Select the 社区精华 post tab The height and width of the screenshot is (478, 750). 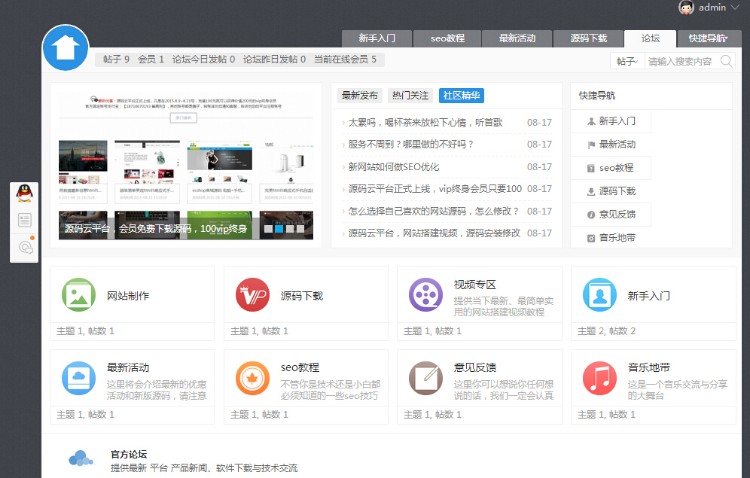pos(462,95)
